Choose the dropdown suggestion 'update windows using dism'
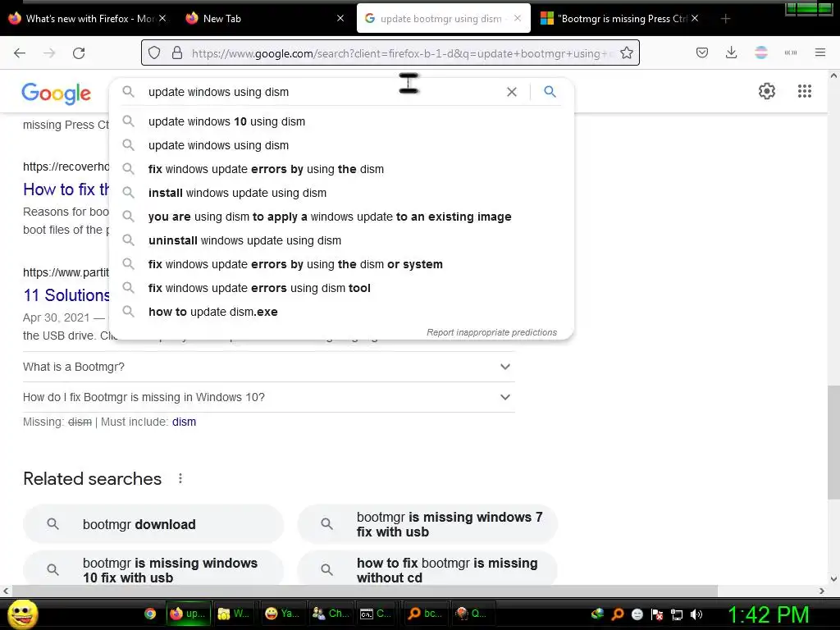The image size is (840, 630). tap(341, 145)
